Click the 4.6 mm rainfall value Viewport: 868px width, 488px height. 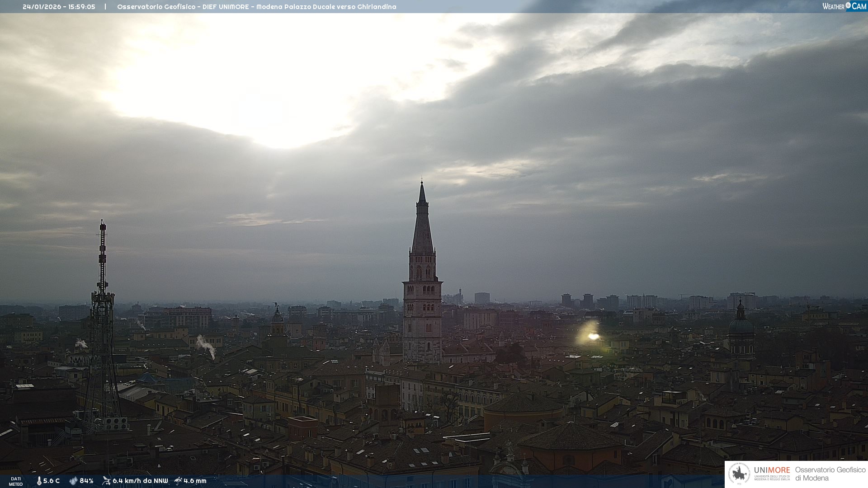195,481
